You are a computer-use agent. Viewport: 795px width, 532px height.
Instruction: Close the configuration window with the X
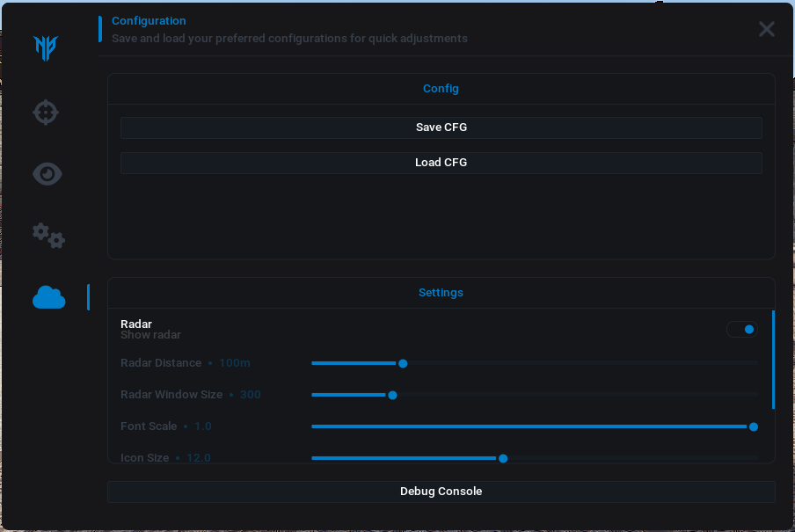(766, 29)
